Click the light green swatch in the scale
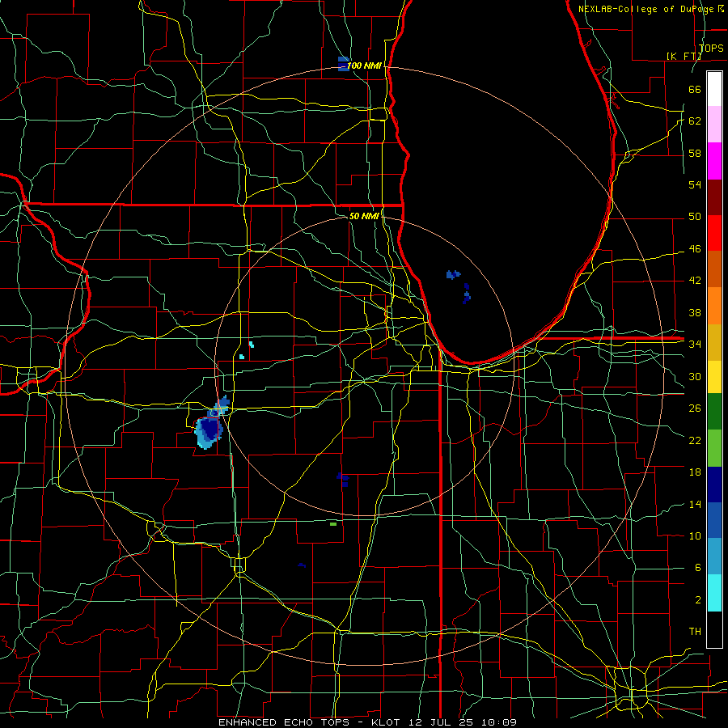 pyautogui.click(x=714, y=448)
